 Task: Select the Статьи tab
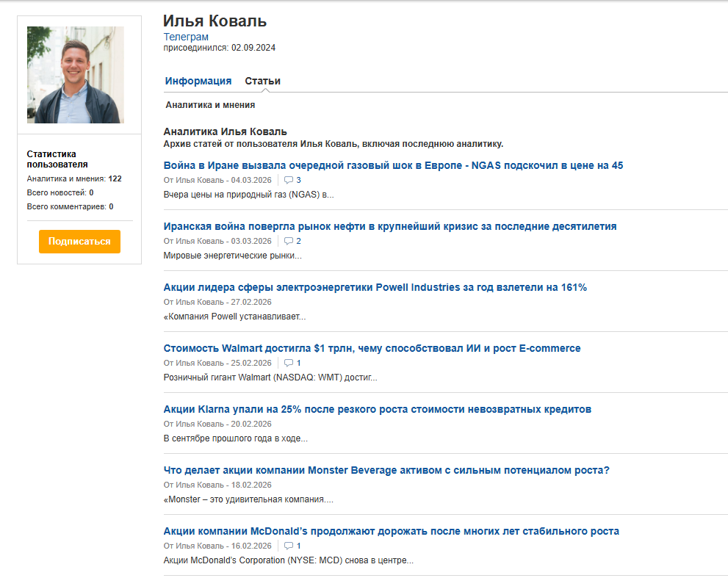(x=262, y=81)
